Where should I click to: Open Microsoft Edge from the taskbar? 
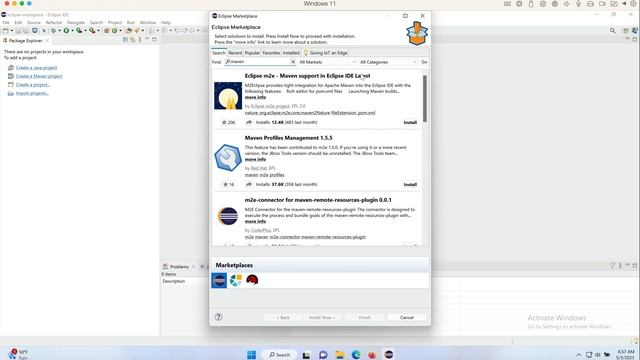(356, 355)
